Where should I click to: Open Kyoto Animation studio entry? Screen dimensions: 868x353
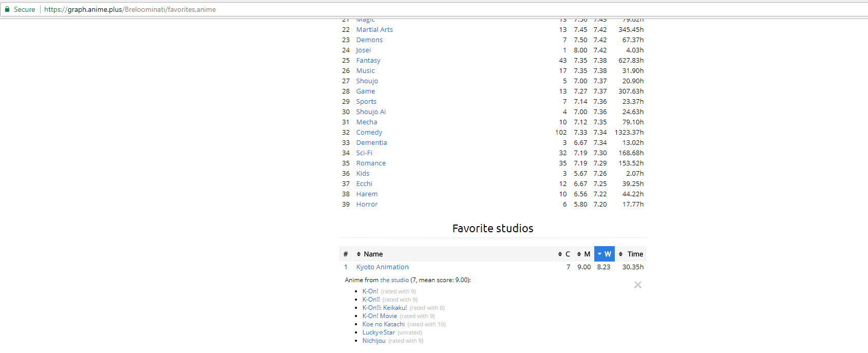pyautogui.click(x=382, y=267)
